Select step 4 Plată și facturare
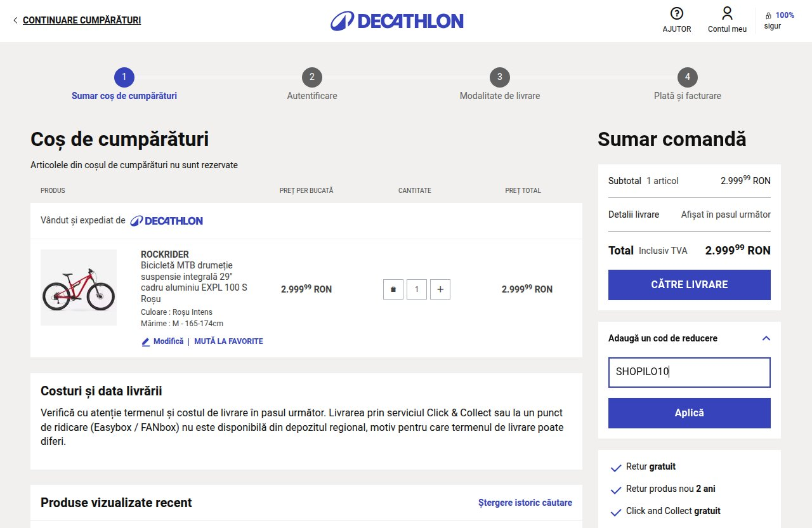This screenshot has width=812, height=528. 688,85
